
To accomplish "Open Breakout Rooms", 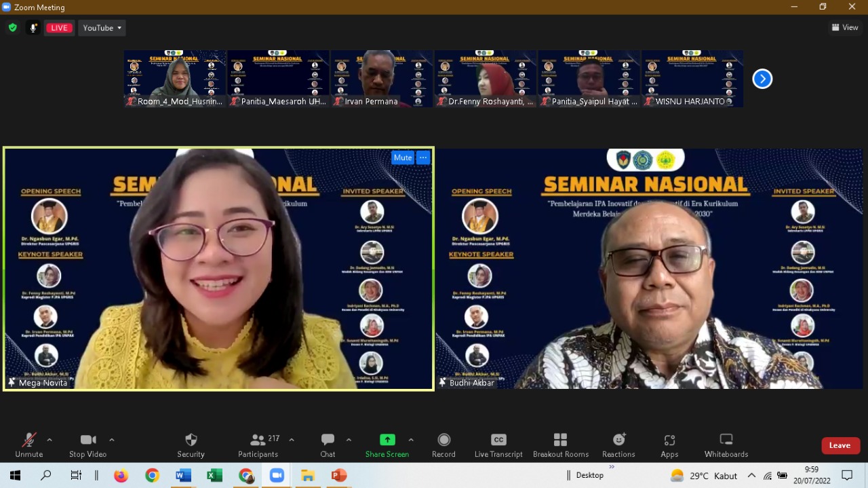I will click(x=560, y=445).
